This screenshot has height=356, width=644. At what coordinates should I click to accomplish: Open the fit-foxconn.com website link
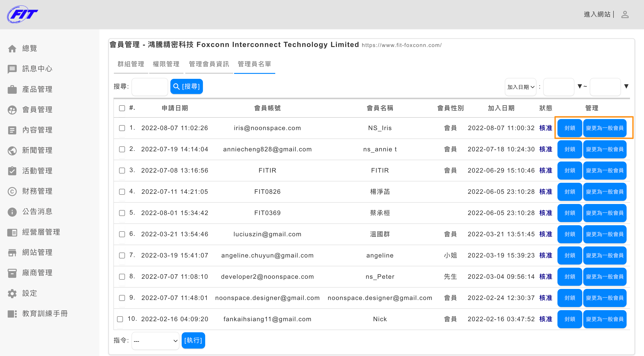[x=402, y=45]
